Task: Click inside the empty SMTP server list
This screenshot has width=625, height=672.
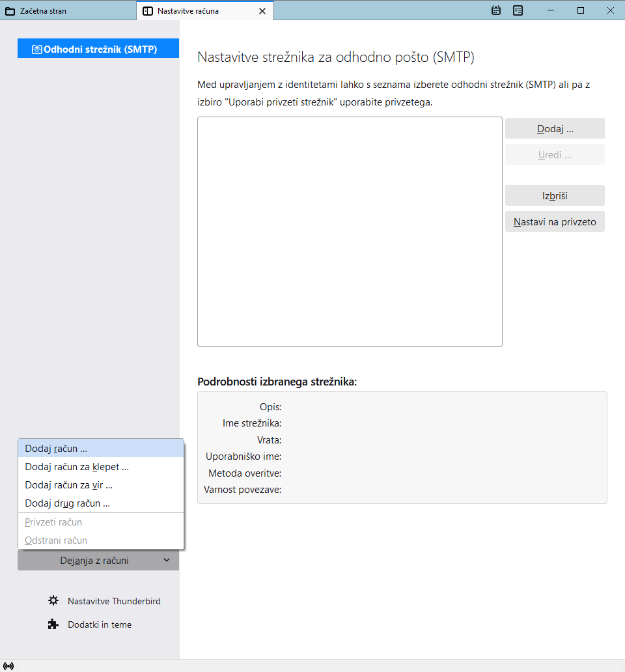Action: tap(350, 232)
